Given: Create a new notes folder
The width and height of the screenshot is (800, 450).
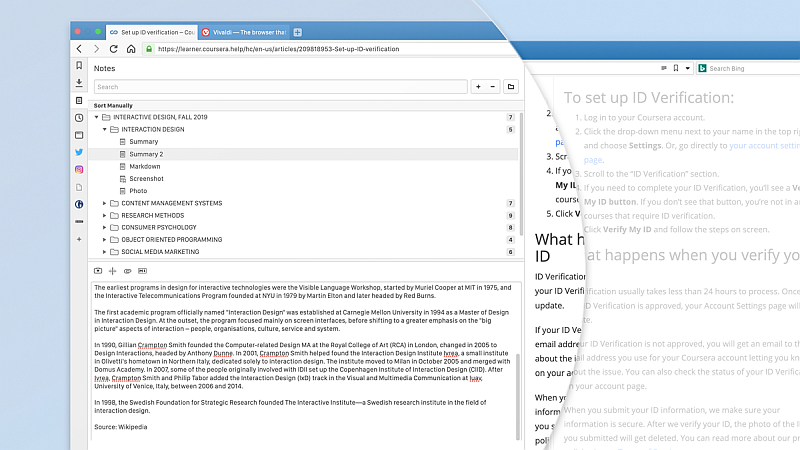Looking at the screenshot, I should click(511, 87).
